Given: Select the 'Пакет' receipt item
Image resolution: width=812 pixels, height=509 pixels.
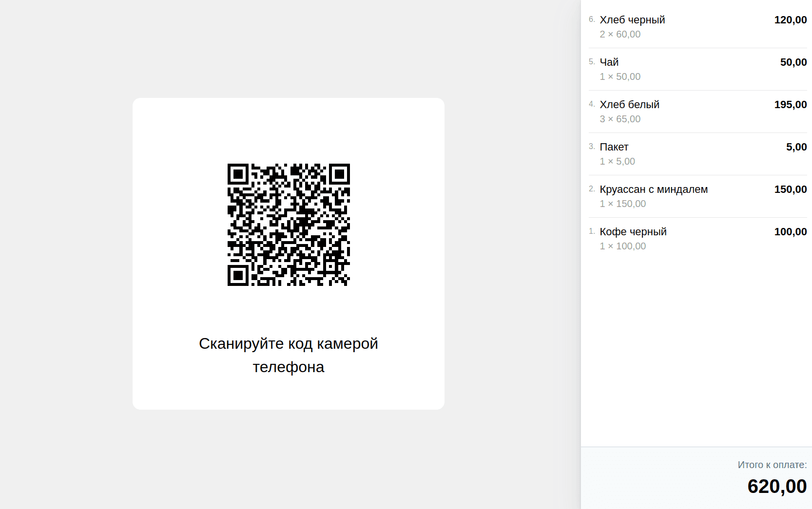Looking at the screenshot, I should (x=614, y=147).
